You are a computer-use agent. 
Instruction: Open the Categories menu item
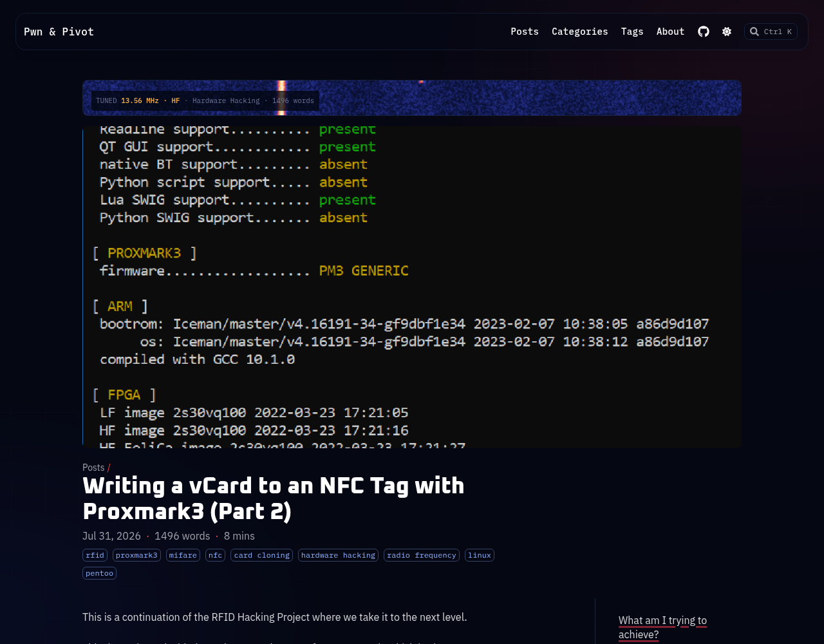[580, 32]
